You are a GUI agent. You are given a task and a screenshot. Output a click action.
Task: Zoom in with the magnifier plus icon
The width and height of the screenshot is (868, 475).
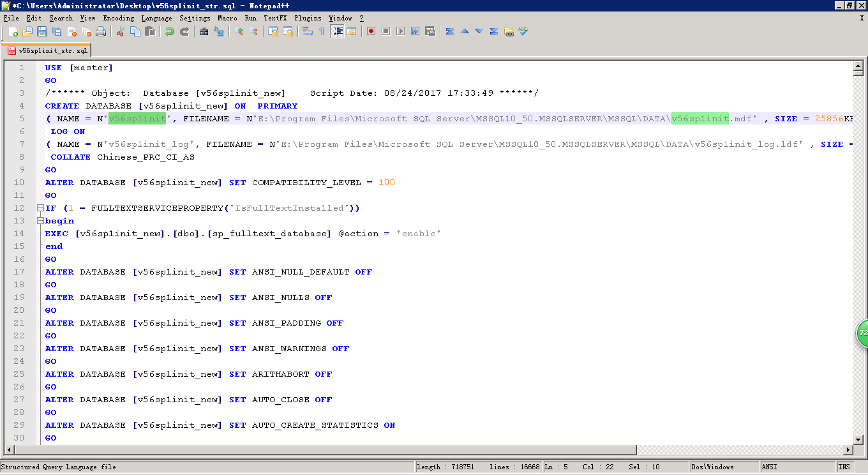(239, 31)
